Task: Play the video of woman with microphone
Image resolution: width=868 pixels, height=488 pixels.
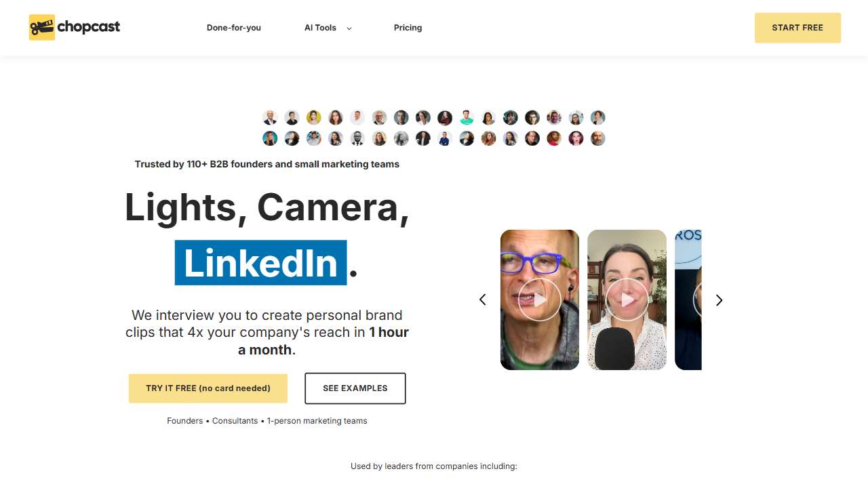Action: coord(627,300)
